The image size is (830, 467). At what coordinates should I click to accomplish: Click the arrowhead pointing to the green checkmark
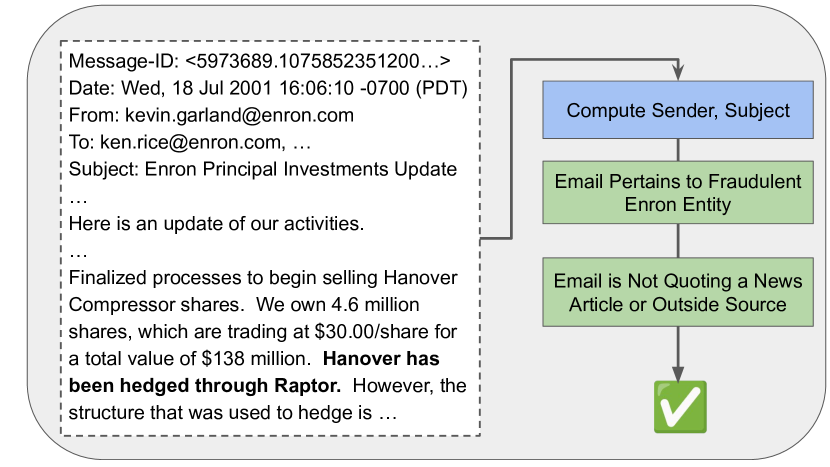(x=678, y=373)
